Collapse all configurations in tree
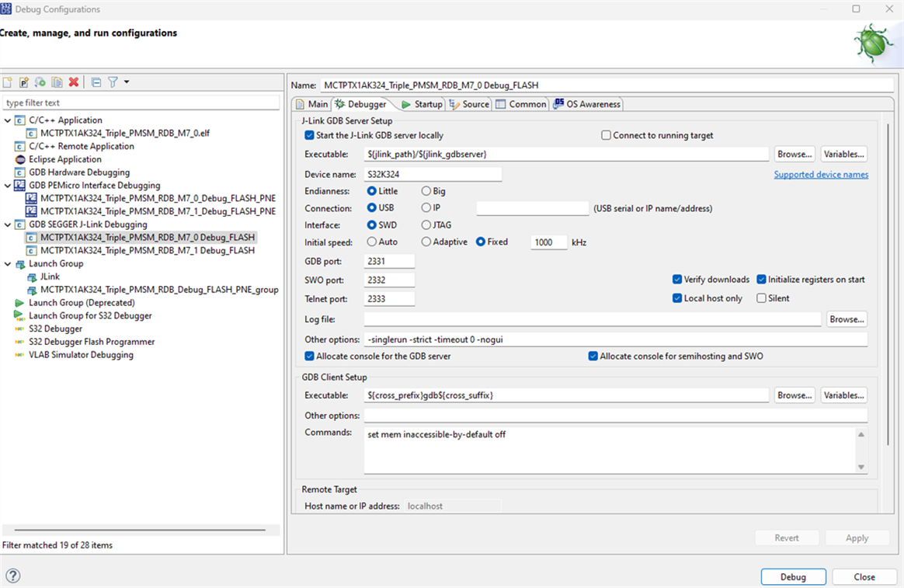 96,82
